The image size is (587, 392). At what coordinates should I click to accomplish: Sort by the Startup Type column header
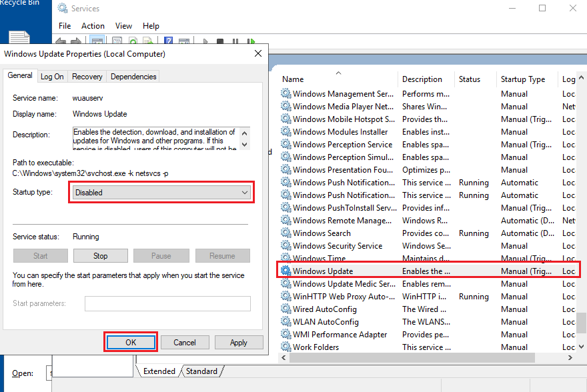click(527, 79)
